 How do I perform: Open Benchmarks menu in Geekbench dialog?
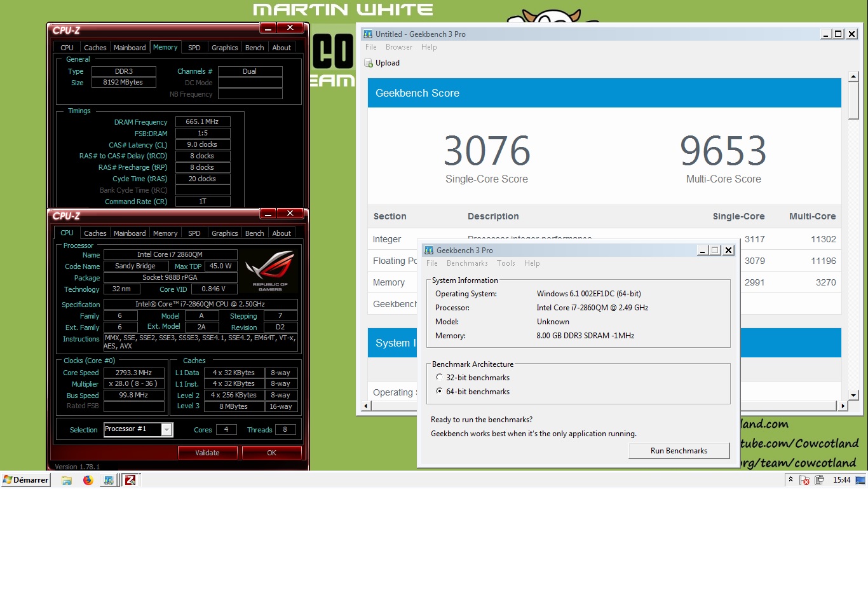[467, 263]
